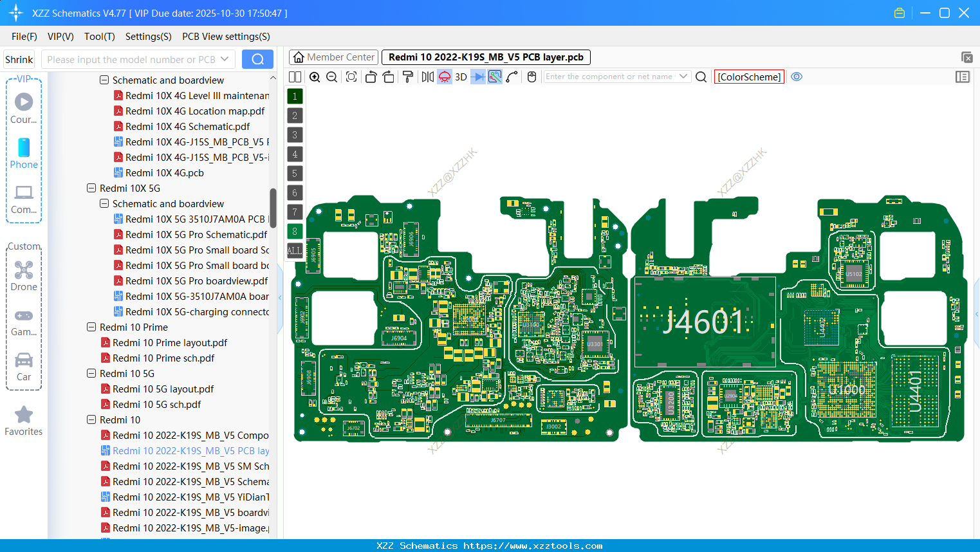Collapse the Redmi 10X 5G folder
This screenshot has width=980, height=552.
click(91, 189)
